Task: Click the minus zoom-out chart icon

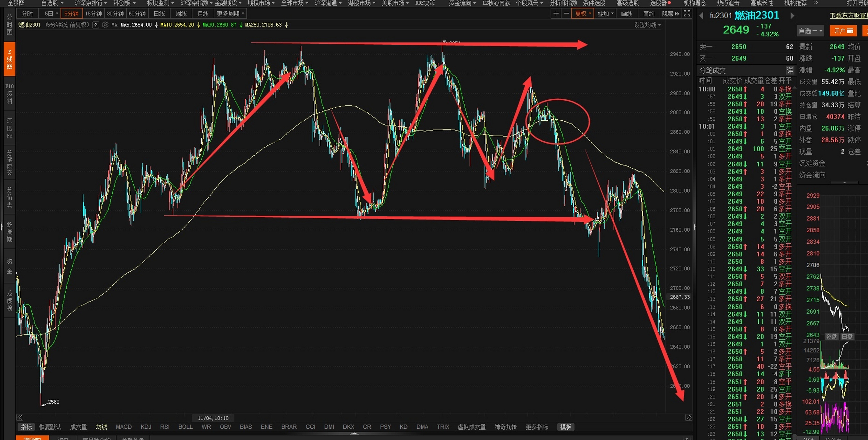Action: point(566,14)
